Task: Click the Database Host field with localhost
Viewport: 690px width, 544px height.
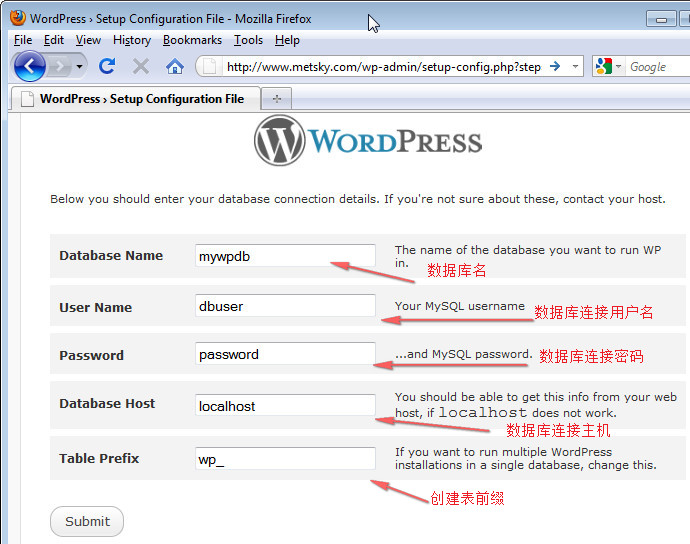Action: 285,405
